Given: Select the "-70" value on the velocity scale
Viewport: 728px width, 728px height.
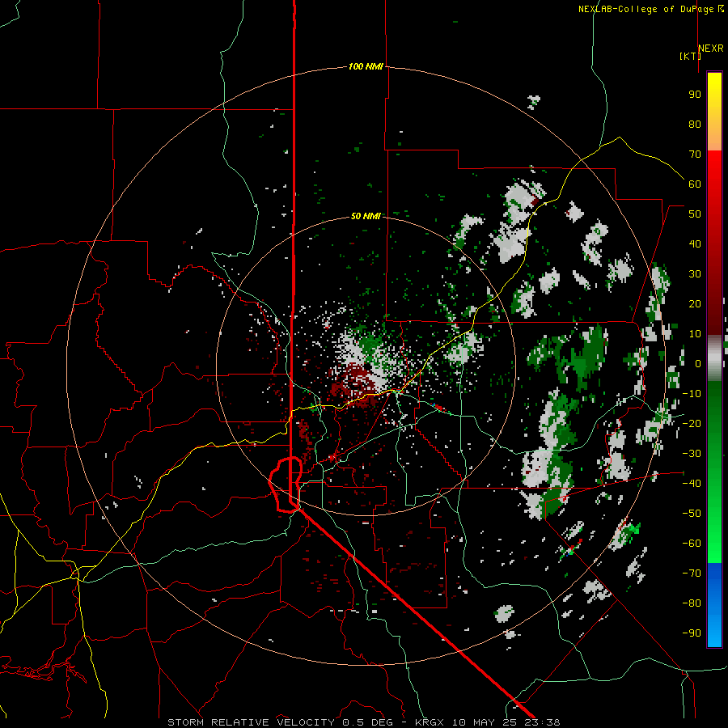Looking at the screenshot, I should coord(692,574).
